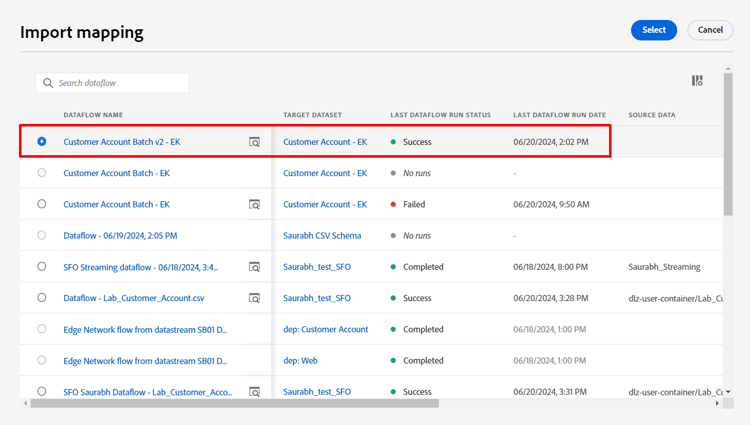Click Completed status in SFO Streaming dataflow row
The image size is (750, 425).
tap(423, 267)
